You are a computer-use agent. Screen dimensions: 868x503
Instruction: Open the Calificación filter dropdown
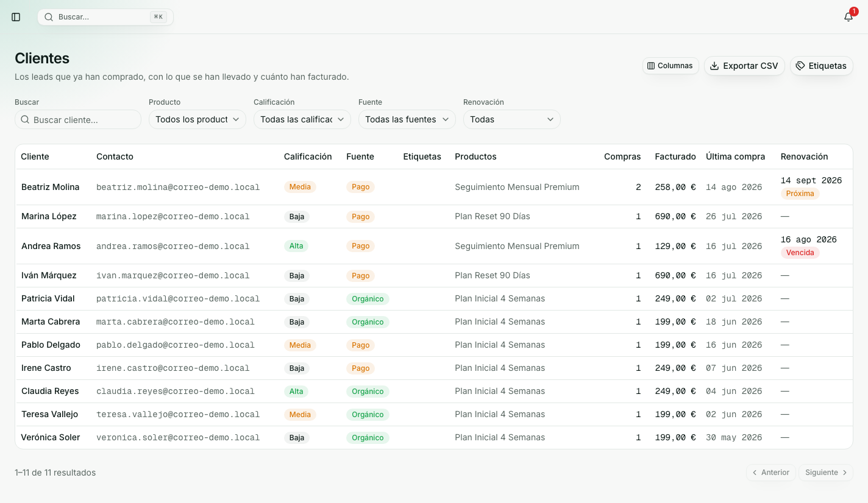pyautogui.click(x=302, y=119)
